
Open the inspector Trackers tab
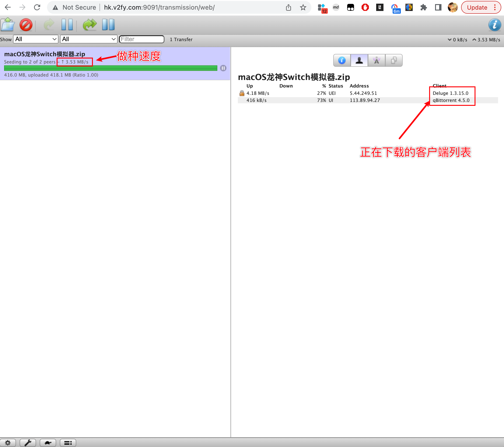(x=377, y=61)
